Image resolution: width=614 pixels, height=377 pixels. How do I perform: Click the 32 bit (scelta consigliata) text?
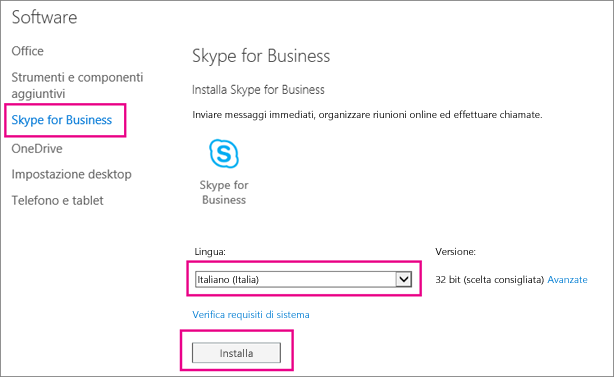[490, 280]
